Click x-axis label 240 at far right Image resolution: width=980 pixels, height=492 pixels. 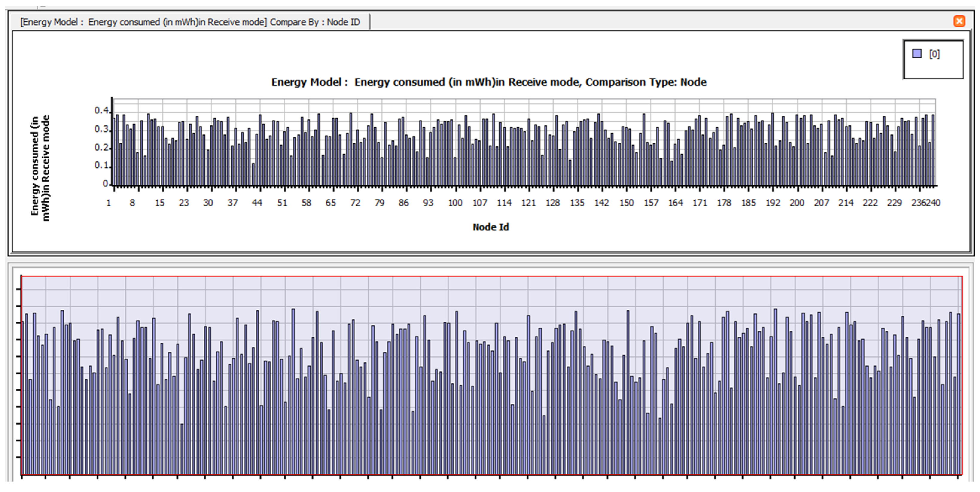tap(933, 203)
